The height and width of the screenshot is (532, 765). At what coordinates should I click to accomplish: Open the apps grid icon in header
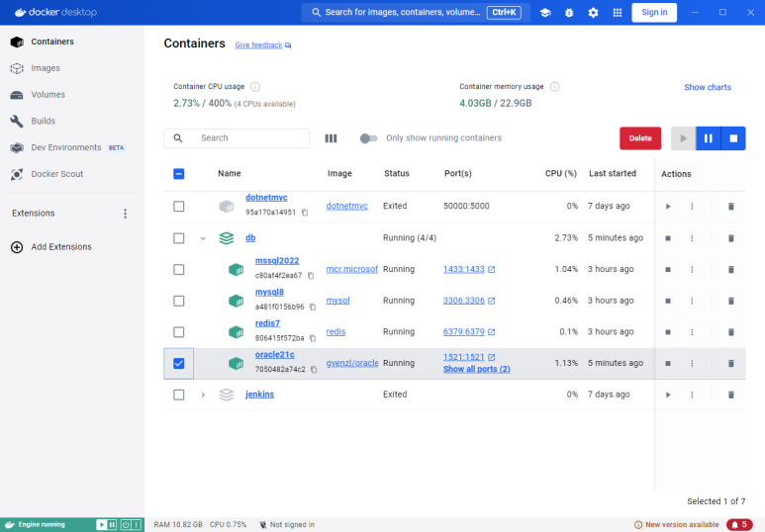pos(618,13)
